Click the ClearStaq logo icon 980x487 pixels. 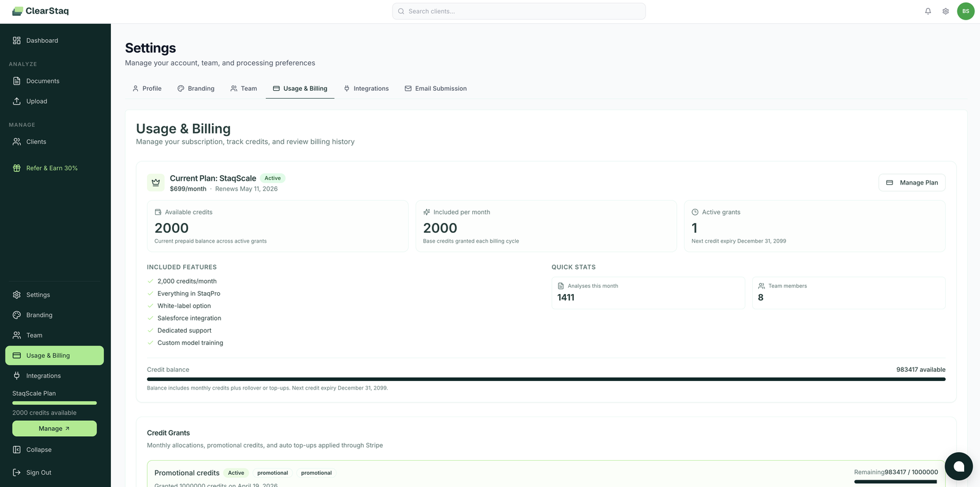[17, 11]
